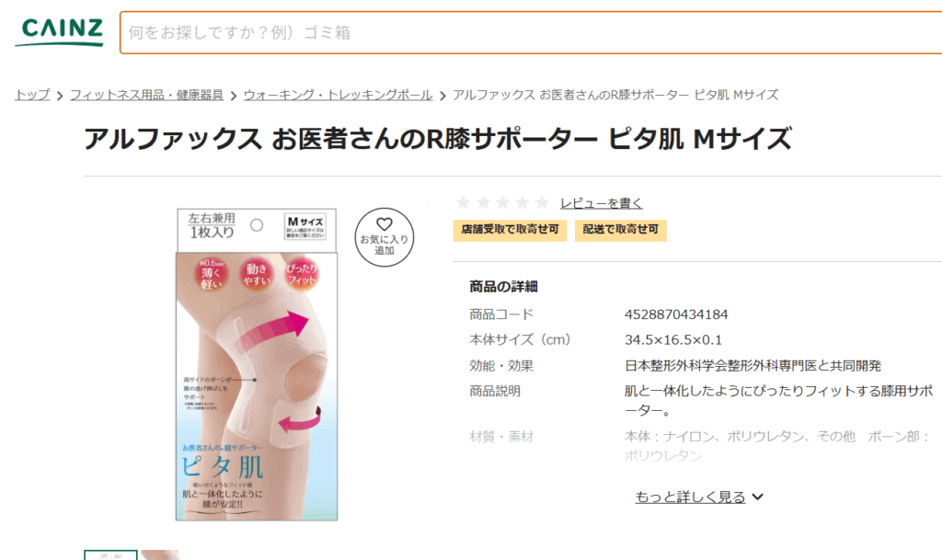
Task: Expand details via もっと詳しく見る
Action: tap(690, 497)
